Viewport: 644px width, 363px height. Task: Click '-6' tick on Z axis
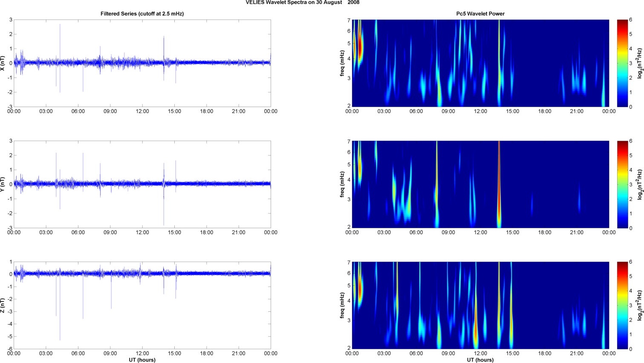coord(10,349)
